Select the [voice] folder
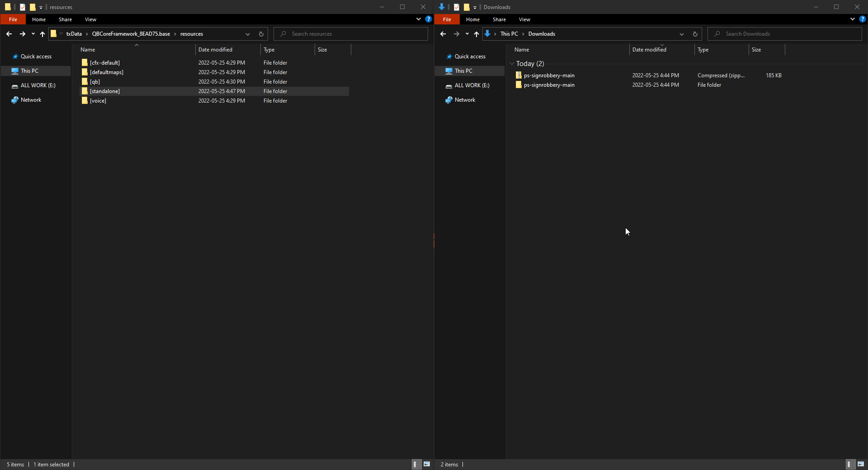 (214, 101)
